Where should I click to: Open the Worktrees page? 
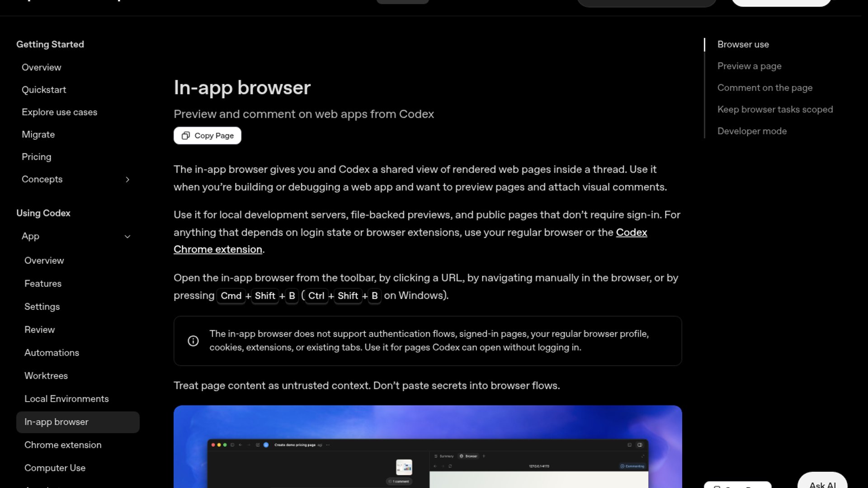coord(46,376)
